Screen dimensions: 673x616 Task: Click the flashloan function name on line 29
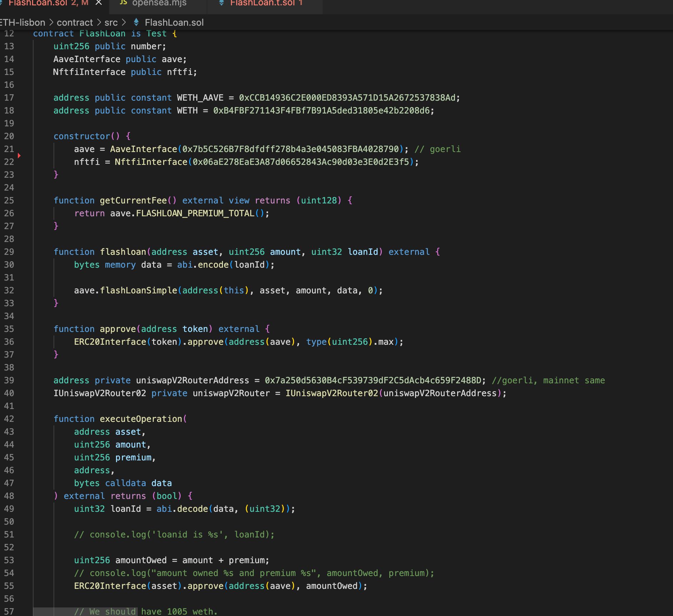point(123,252)
